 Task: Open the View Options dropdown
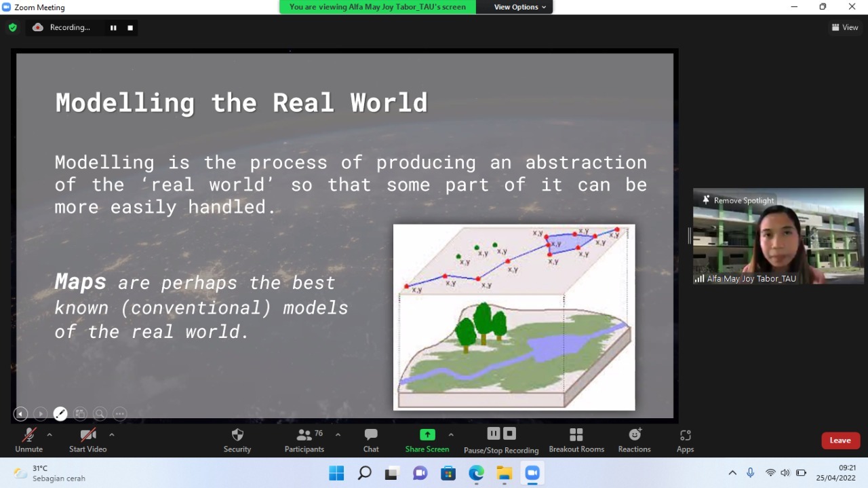[x=515, y=7]
